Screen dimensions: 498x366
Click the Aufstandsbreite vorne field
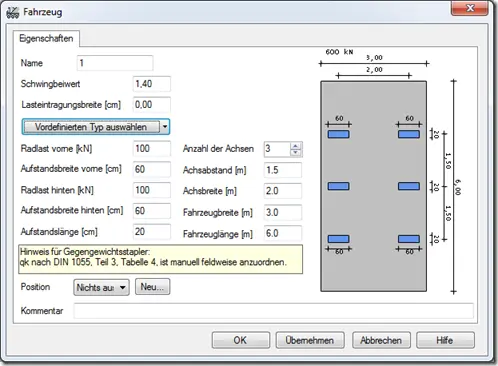coord(152,169)
